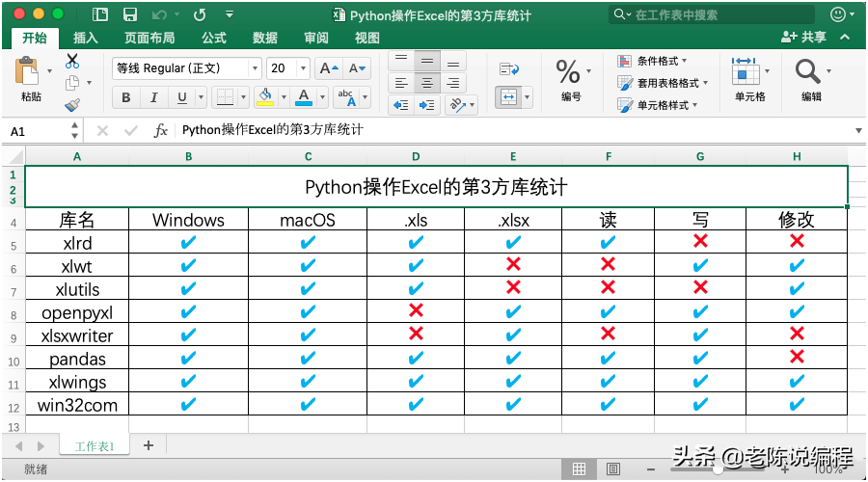The width and height of the screenshot is (868, 482).
Task: Open the 视图 ribbon tab
Action: point(367,39)
